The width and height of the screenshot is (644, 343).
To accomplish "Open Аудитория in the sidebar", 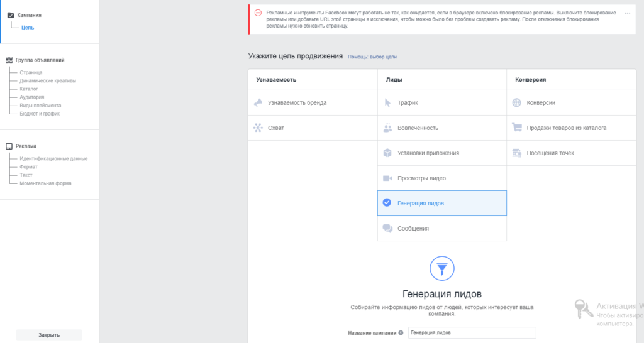I will [x=31, y=97].
